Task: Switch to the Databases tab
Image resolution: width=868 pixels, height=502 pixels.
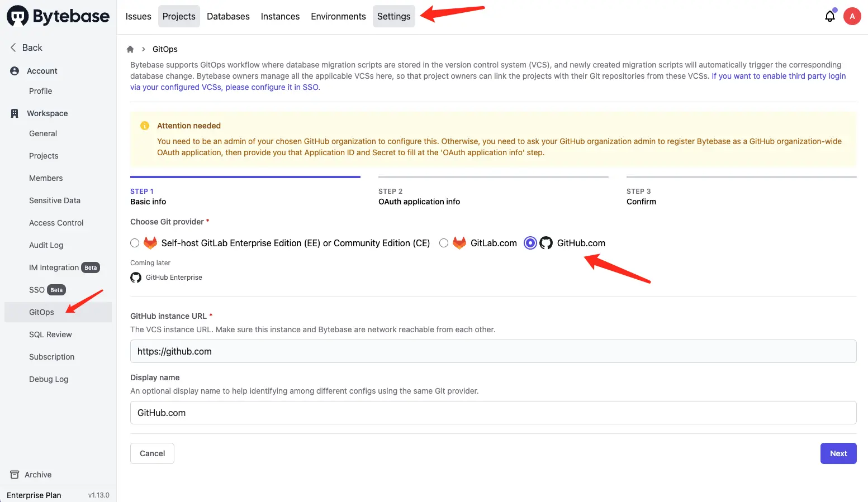Action: (228, 16)
